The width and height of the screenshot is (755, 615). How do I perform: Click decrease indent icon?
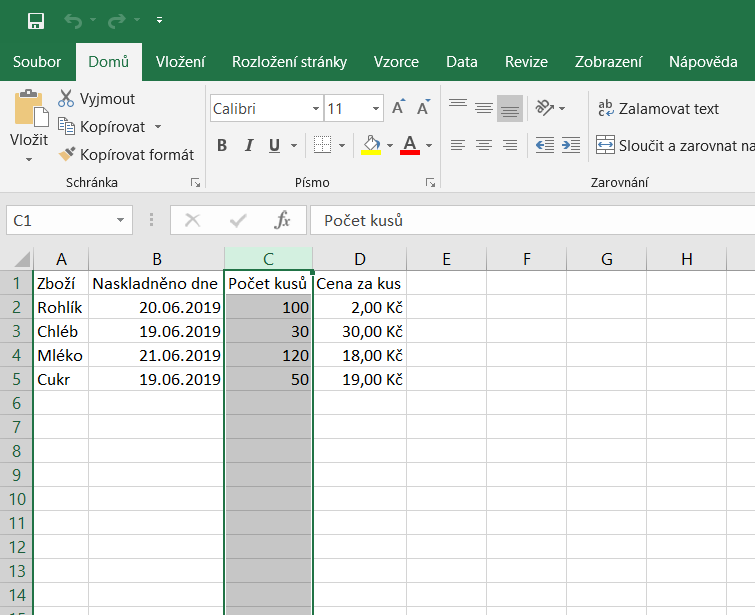point(545,145)
